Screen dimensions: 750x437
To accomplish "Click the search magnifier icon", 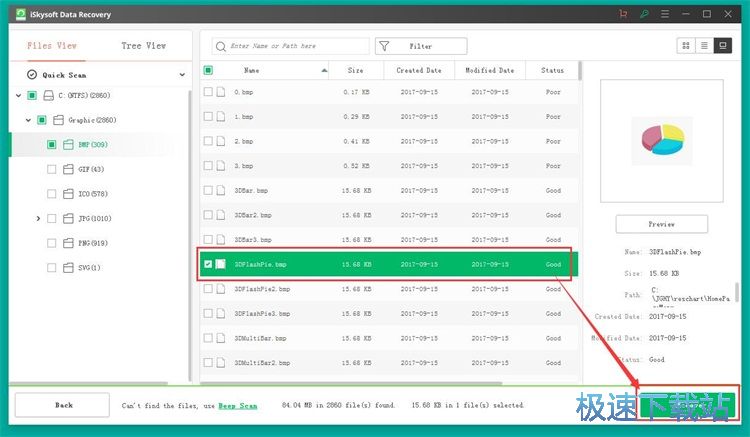I will [x=221, y=46].
